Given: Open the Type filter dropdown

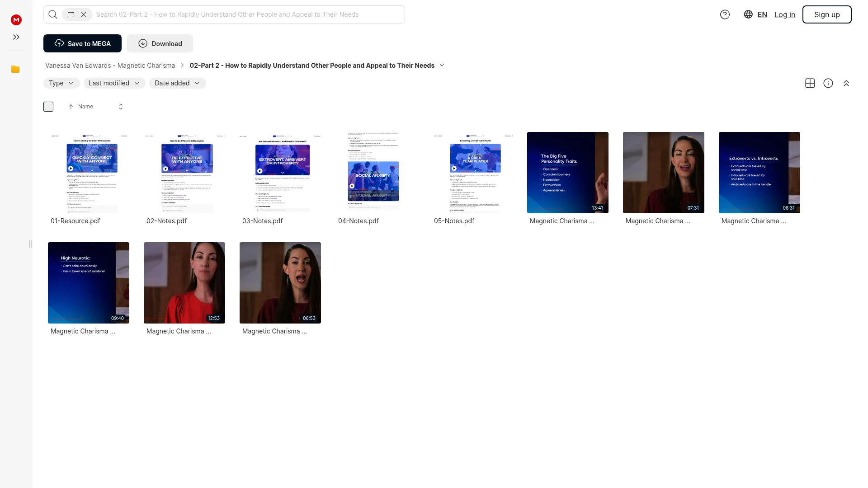Looking at the screenshot, I should pyautogui.click(x=61, y=83).
